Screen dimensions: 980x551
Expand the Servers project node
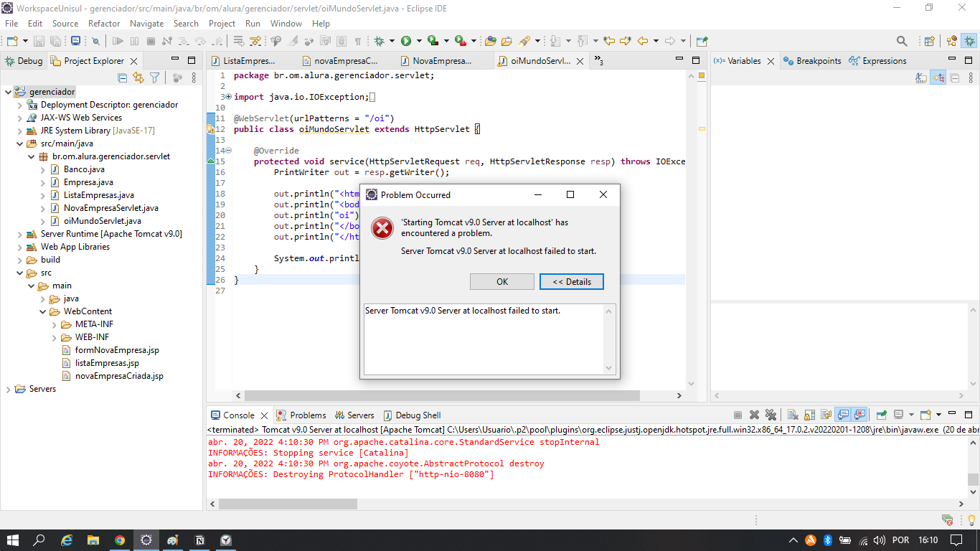(9, 389)
